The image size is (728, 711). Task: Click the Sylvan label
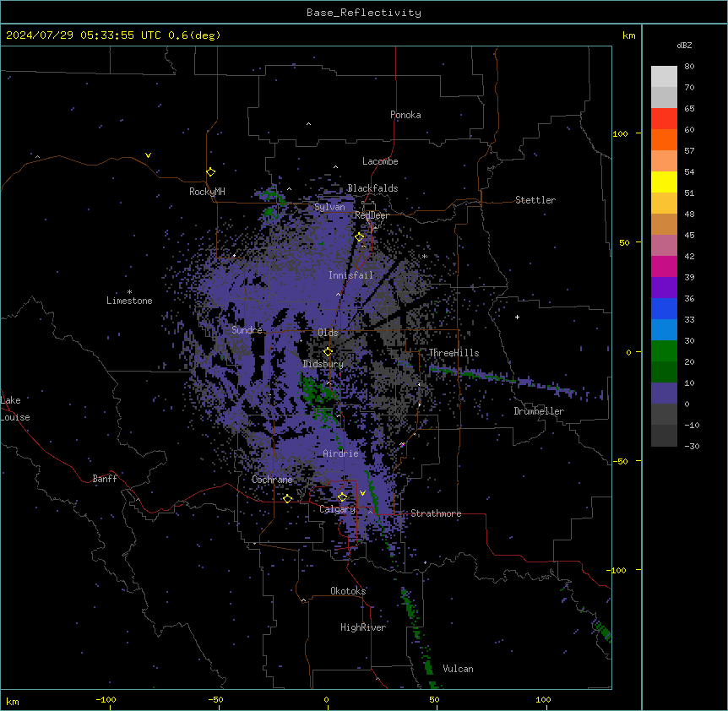click(x=329, y=207)
